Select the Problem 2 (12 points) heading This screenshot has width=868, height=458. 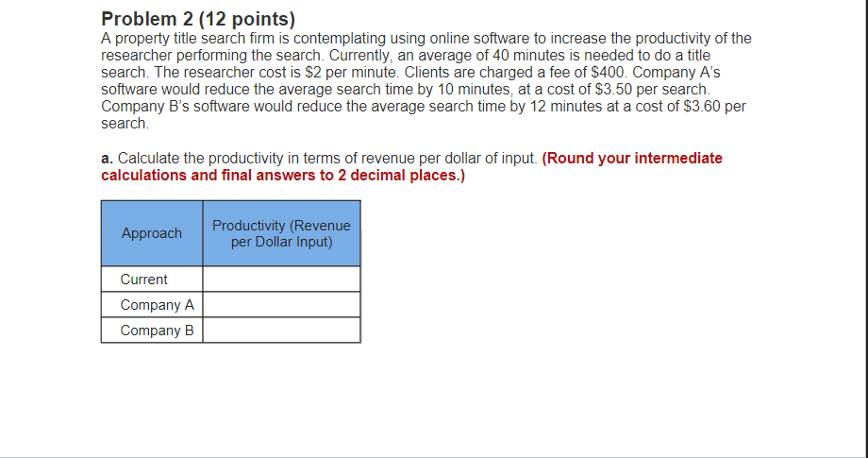coord(198,20)
